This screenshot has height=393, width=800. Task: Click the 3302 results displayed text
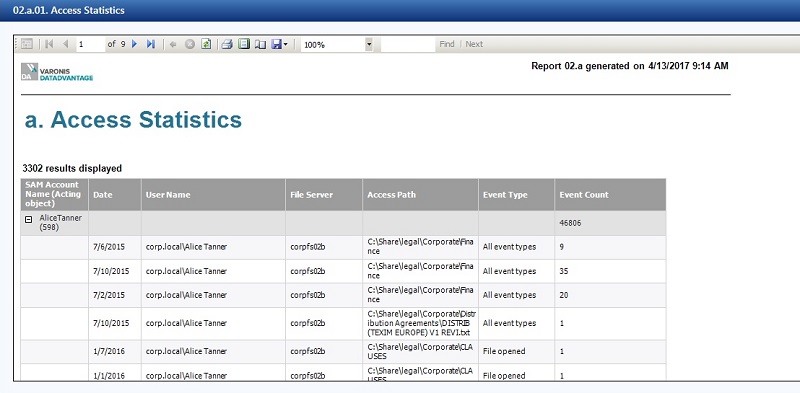click(x=72, y=168)
